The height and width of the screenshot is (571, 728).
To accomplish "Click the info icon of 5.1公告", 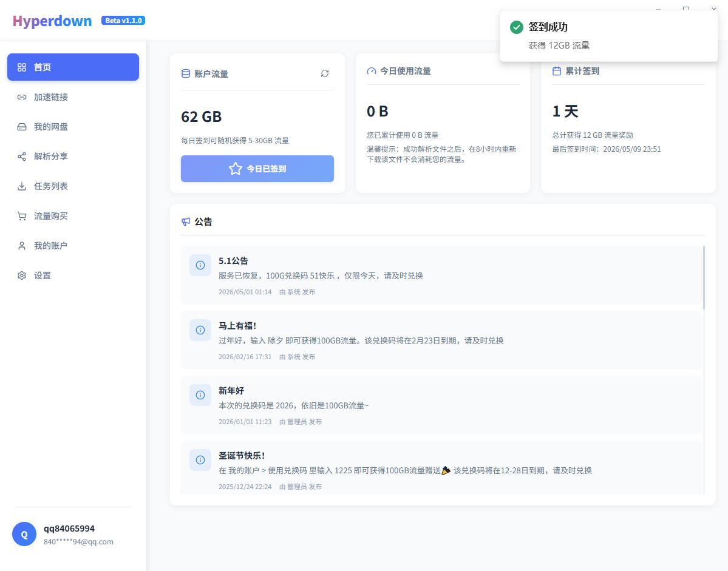I will (x=200, y=265).
